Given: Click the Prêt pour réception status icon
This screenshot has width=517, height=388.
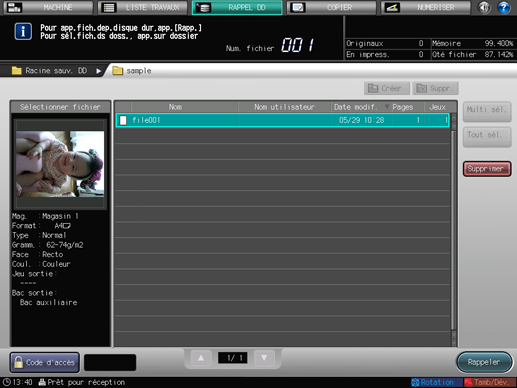Looking at the screenshot, I should 42,382.
